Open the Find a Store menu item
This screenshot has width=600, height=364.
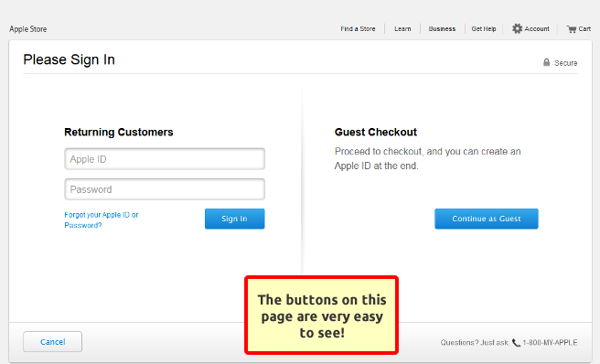358,28
